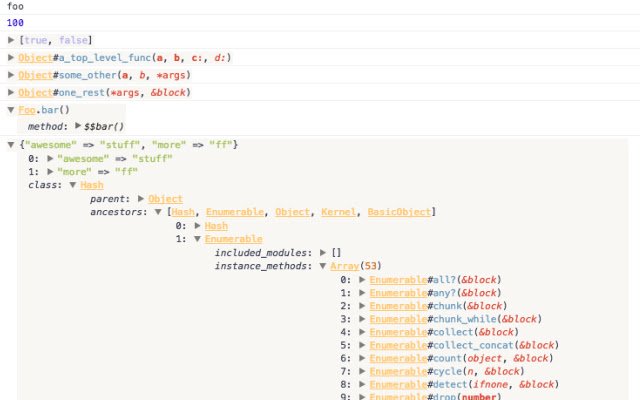
Task: Open BasicObject link in ancestors list
Action: (x=399, y=212)
